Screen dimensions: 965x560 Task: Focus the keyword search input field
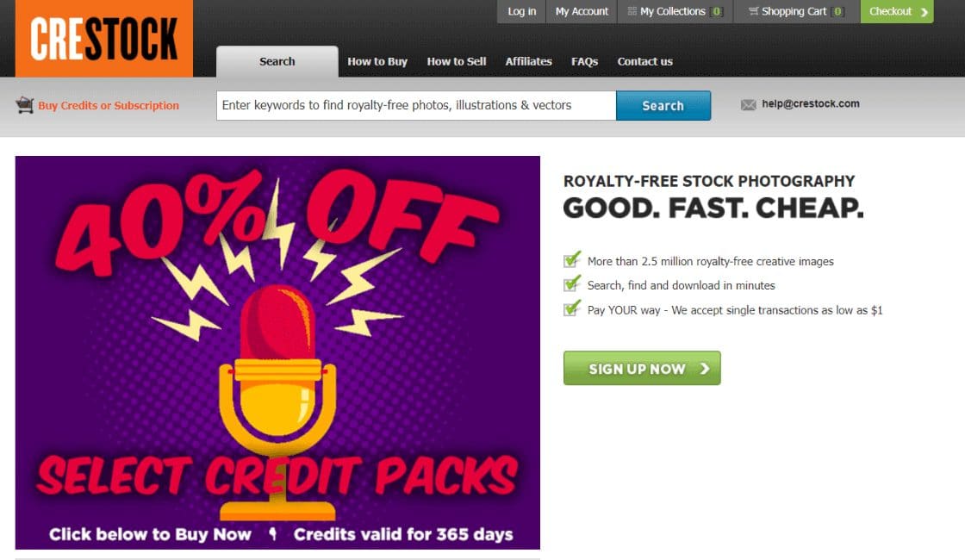pos(416,105)
